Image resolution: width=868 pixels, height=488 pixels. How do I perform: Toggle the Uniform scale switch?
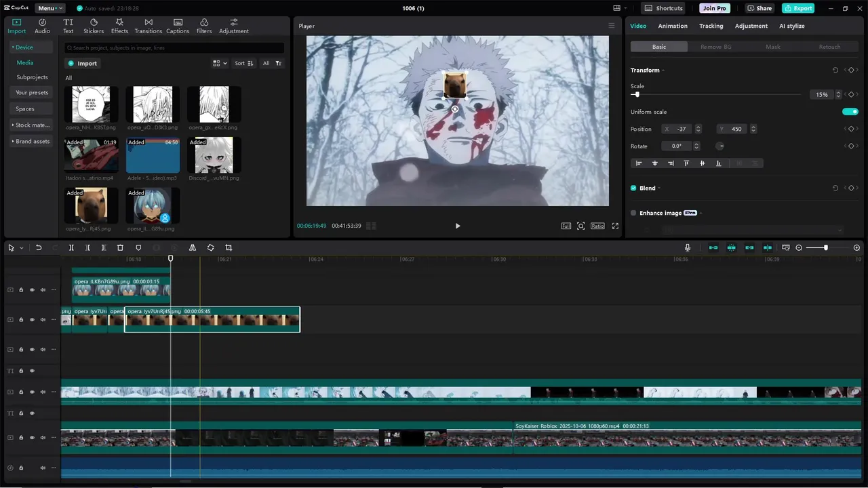click(850, 112)
